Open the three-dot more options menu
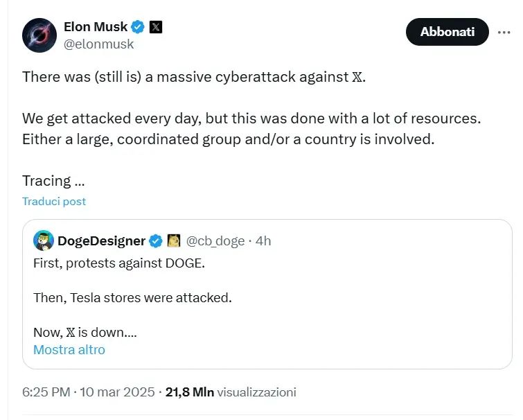Screen dimensions: 523x420 pyautogui.click(x=503, y=32)
